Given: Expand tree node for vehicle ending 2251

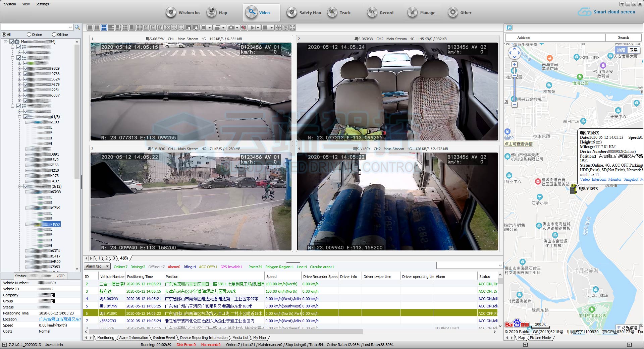Looking at the screenshot, I should coord(19,90).
